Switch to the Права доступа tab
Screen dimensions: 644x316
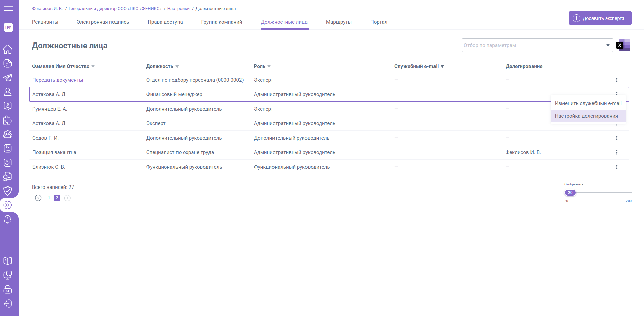coord(165,22)
